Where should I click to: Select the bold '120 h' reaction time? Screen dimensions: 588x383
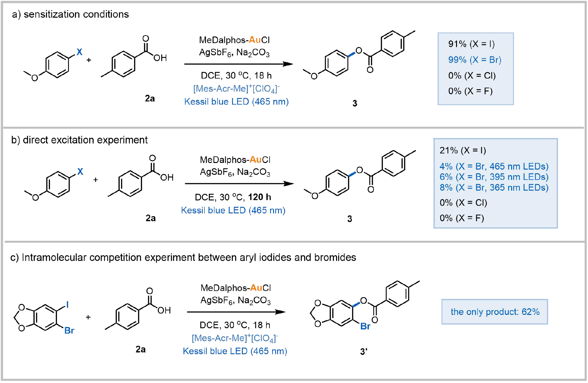[x=260, y=197]
